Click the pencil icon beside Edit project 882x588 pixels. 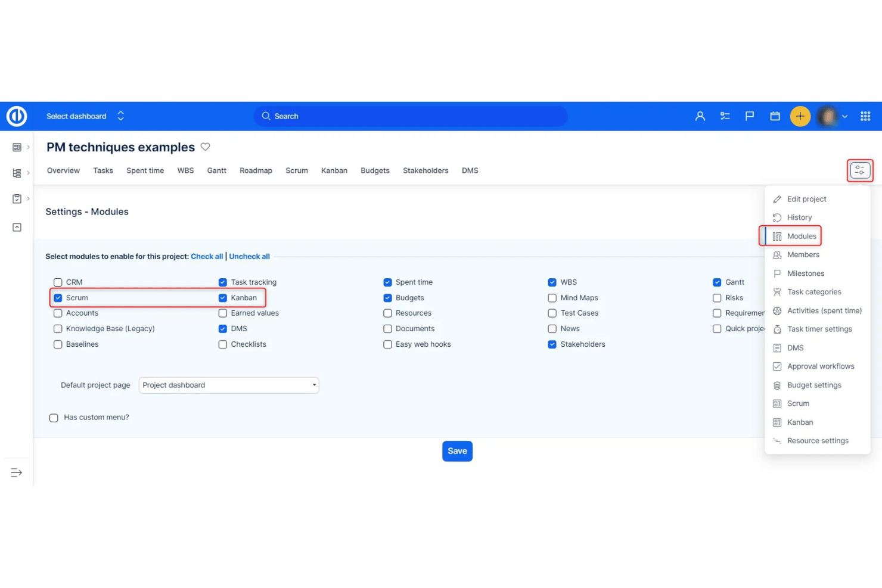tap(777, 199)
